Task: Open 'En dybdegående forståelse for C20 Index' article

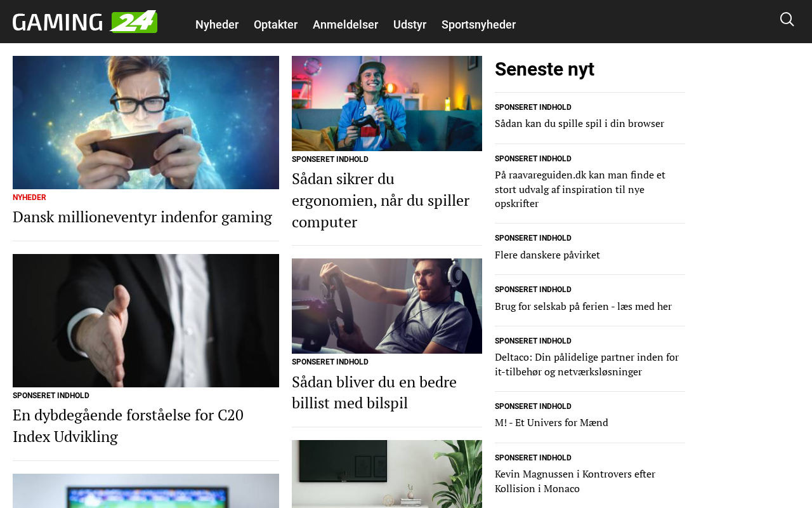Action: [128, 426]
